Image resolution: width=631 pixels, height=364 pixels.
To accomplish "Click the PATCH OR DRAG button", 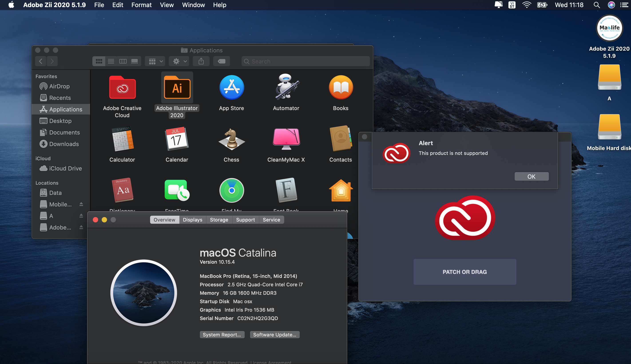I will coord(465,272).
